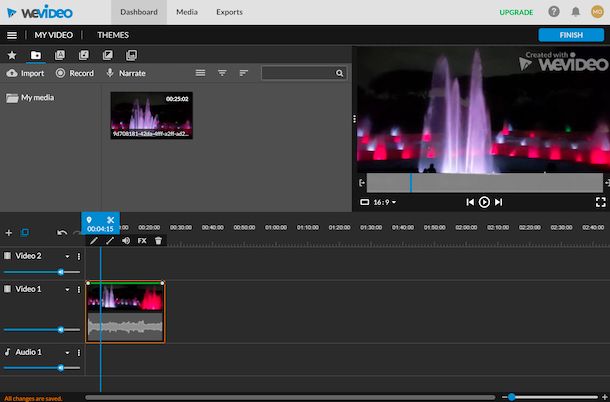Toggle Video 1 track visibility
Screen dimensions: 610x402
[7, 289]
